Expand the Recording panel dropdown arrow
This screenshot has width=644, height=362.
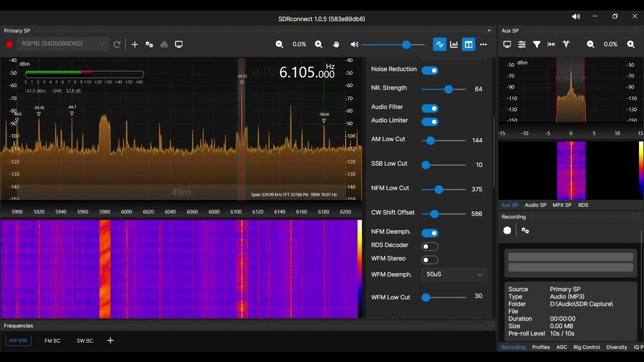point(636,217)
